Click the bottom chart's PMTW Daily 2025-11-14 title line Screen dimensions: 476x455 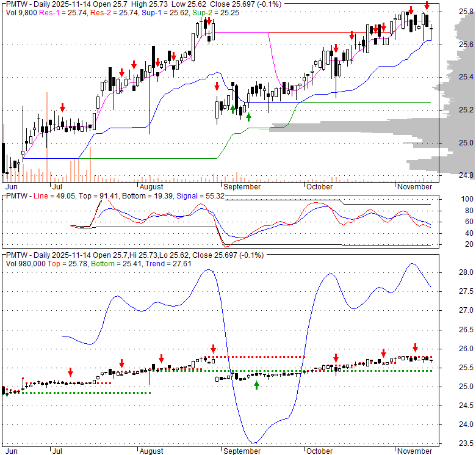135,255
